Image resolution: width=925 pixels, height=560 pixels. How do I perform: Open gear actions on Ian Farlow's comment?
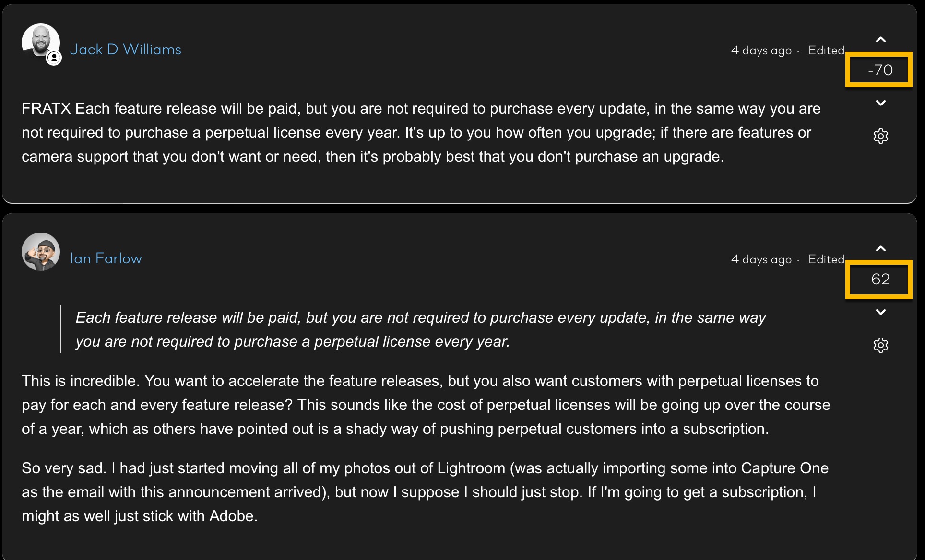click(x=880, y=345)
